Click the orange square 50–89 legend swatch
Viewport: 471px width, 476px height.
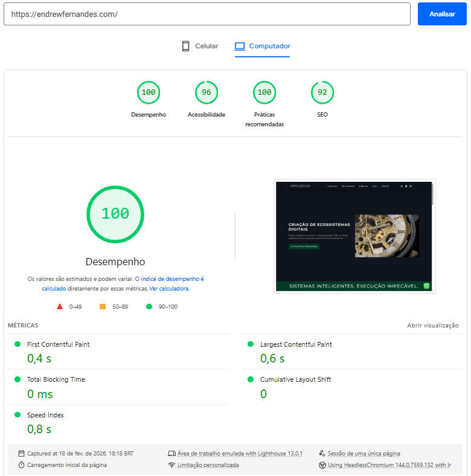tap(103, 307)
